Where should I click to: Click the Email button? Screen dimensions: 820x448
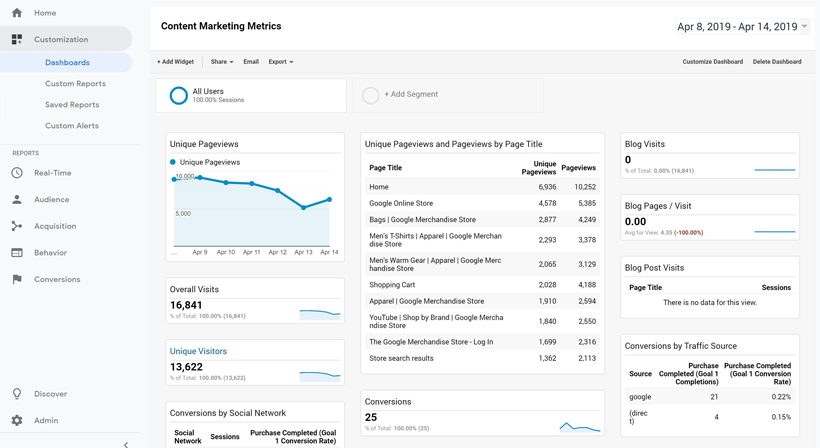tap(251, 62)
